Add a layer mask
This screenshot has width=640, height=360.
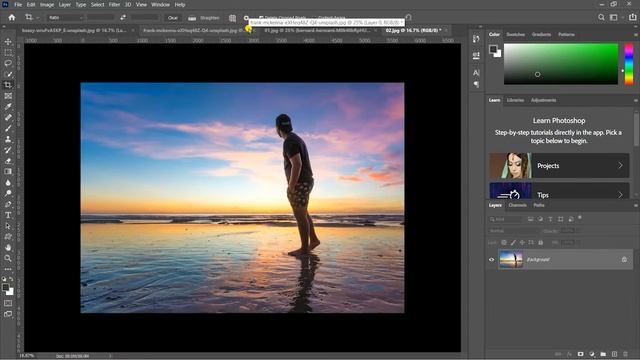[x=580, y=354]
